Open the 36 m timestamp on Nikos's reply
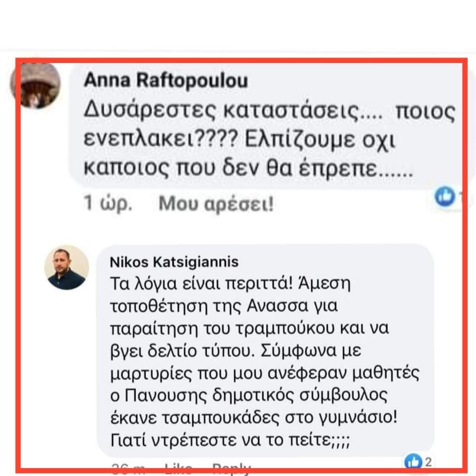This screenshot has height=476, width=476. pyautogui.click(x=128, y=469)
